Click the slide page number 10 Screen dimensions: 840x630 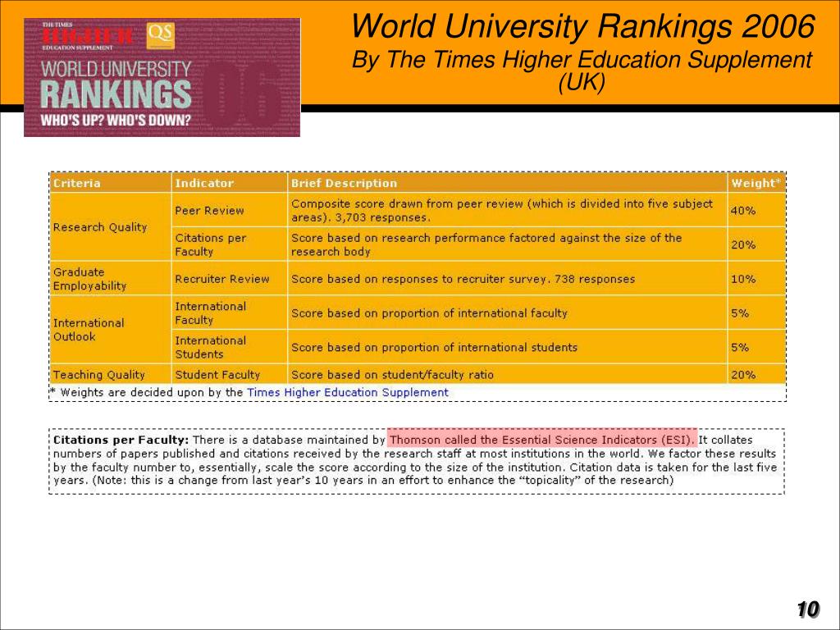808,609
